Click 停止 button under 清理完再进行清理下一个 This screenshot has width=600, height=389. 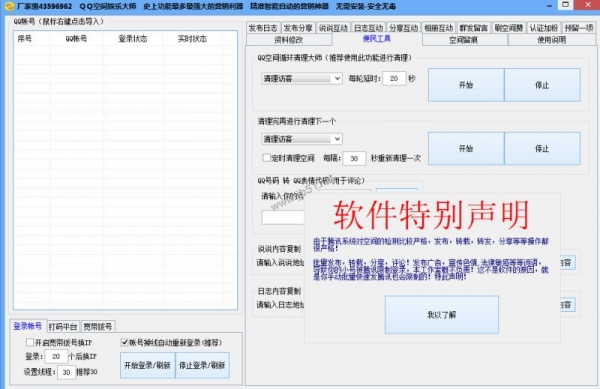[542, 148]
